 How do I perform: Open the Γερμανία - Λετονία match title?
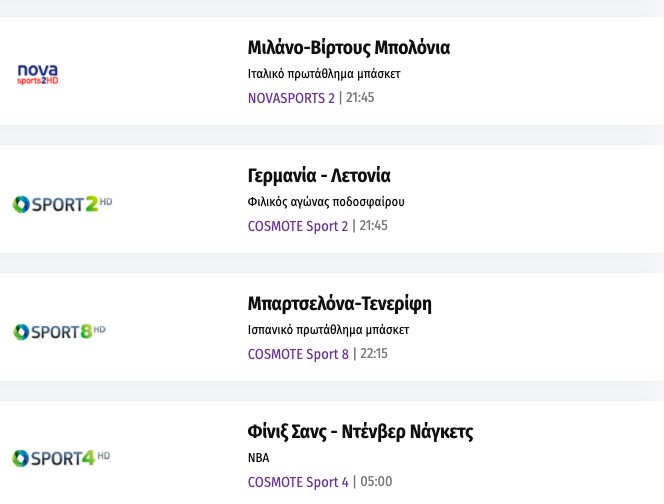(x=319, y=176)
